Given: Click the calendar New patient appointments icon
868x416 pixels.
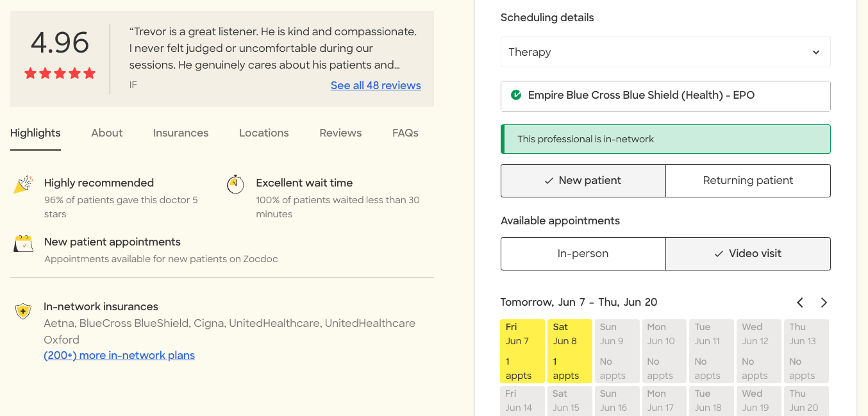Looking at the screenshot, I should click(24, 244).
